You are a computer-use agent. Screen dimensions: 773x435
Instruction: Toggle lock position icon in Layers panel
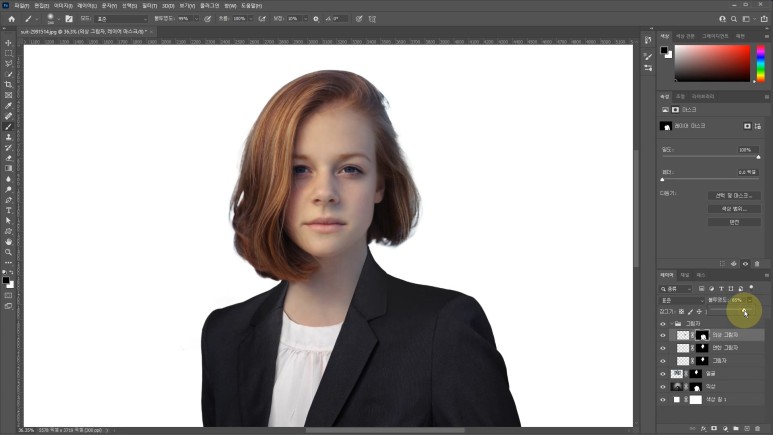[699, 312]
